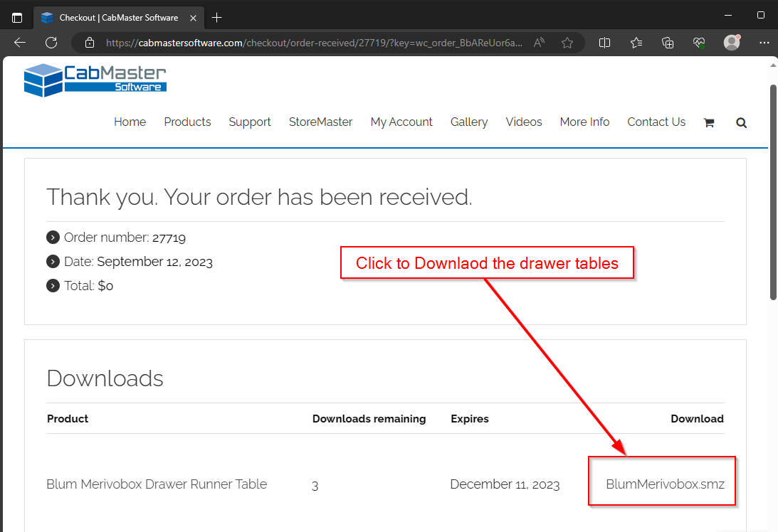Click the site search magnifier icon
Image resolution: width=778 pixels, height=532 pixels.
coord(741,122)
